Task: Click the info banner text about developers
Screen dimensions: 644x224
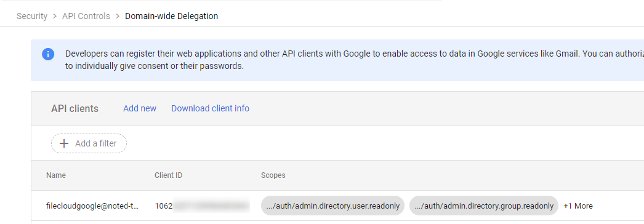Action: (355, 60)
